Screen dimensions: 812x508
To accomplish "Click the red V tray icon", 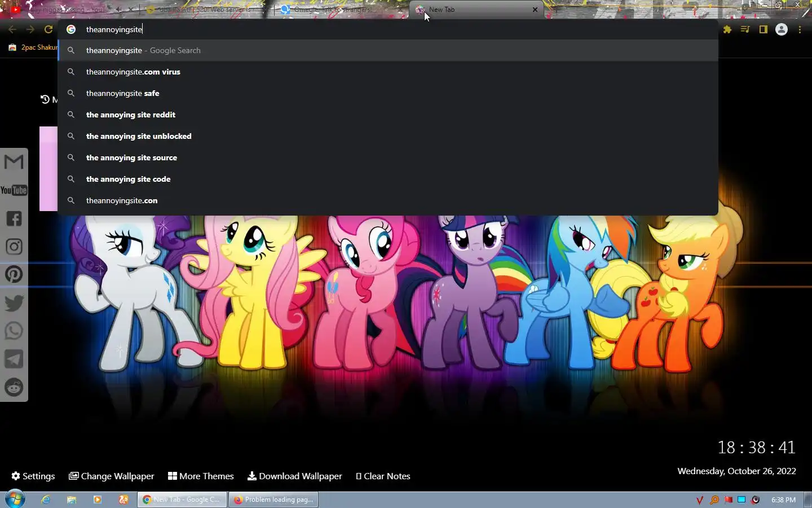I will 700,500.
